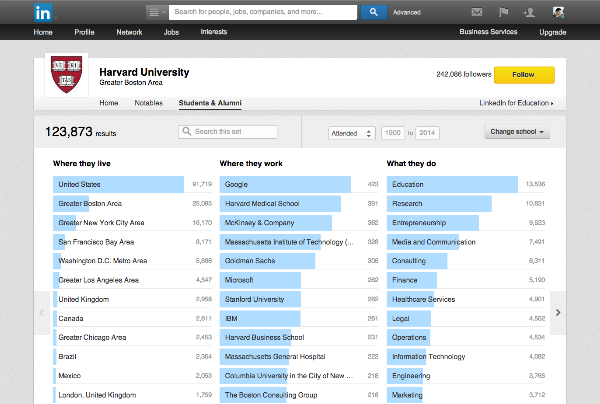Select the Consulting row
This screenshot has height=404, width=600.
[x=466, y=261]
